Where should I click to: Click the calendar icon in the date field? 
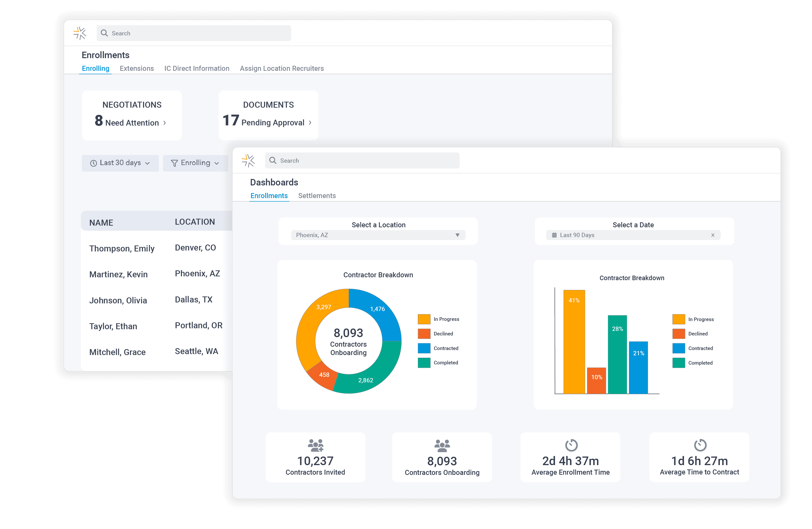554,235
